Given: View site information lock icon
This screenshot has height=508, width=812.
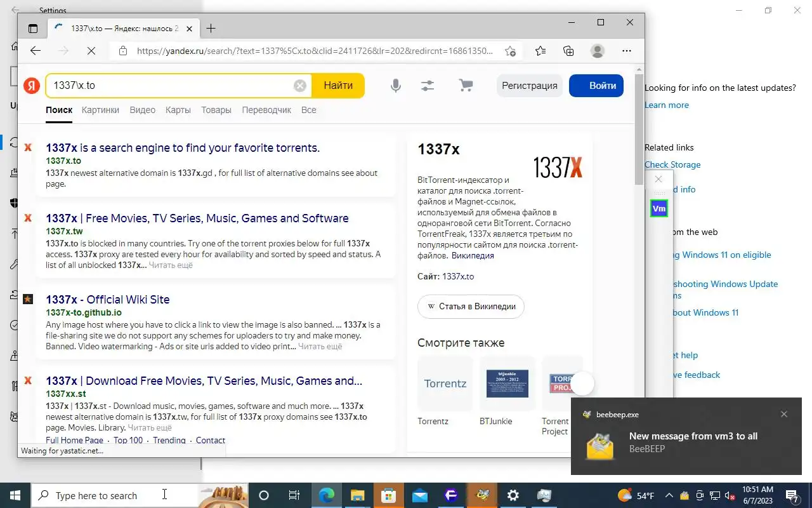Looking at the screenshot, I should (123, 51).
